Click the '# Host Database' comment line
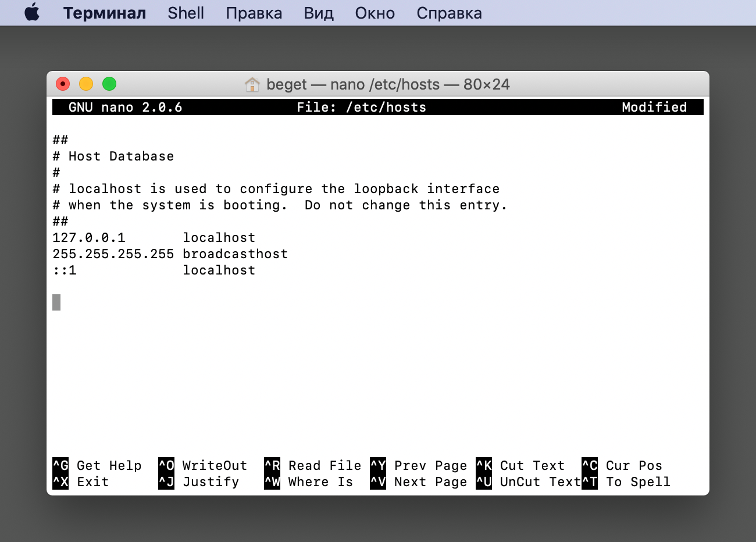The image size is (756, 542). 113,156
